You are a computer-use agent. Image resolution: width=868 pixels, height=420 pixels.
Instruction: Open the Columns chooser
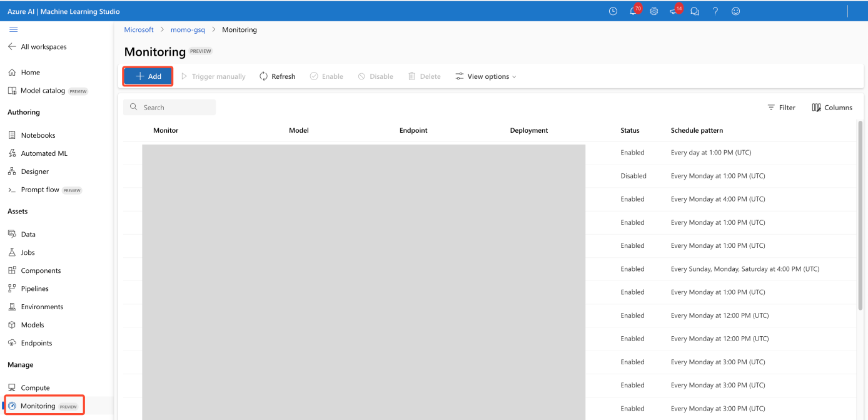(x=832, y=108)
